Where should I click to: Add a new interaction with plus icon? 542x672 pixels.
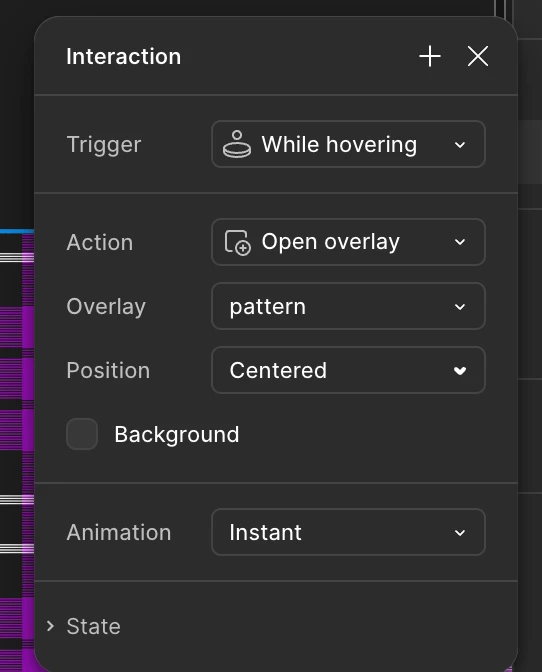430,57
